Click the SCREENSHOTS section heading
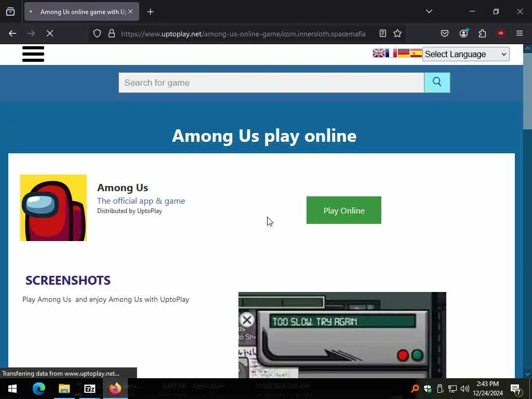532x399 pixels. pos(68,280)
